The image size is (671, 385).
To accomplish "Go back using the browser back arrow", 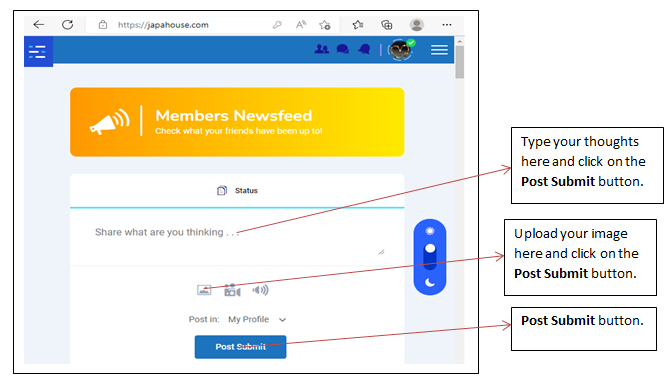I will (39, 24).
